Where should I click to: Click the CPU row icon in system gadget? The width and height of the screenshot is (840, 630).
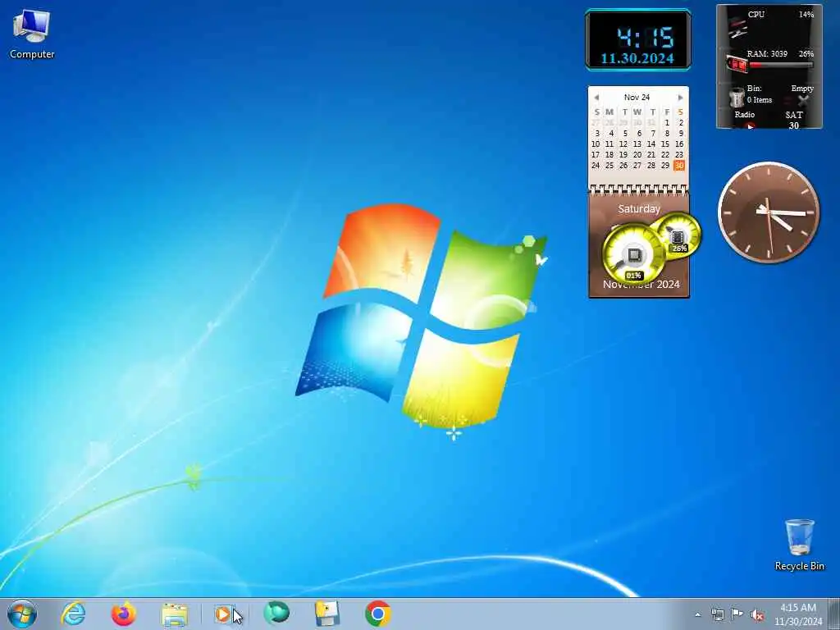point(737,27)
